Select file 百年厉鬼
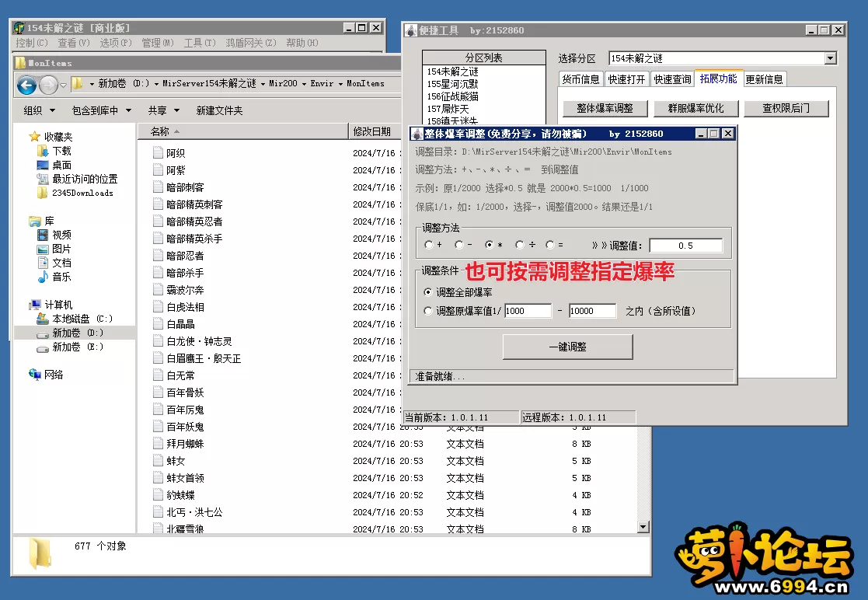This screenshot has width=868, height=600. click(x=185, y=409)
